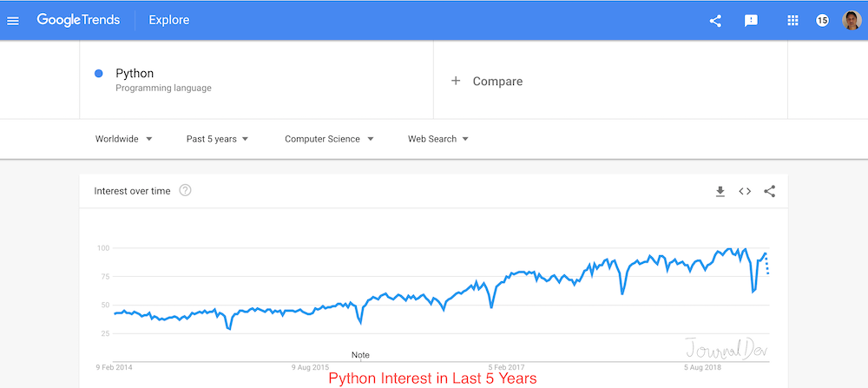Viewport: 868px width, 388px height.
Task: Show help for Interest over time
Action: point(185,191)
